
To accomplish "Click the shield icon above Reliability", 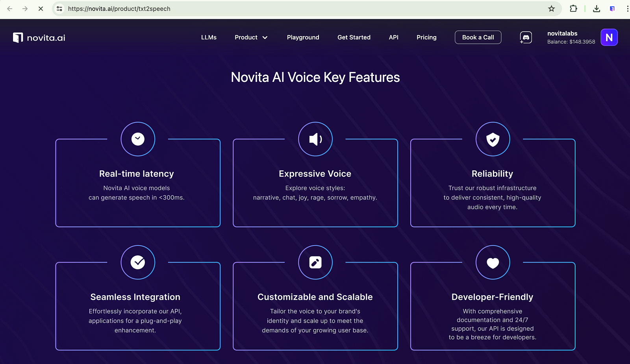I will 493,139.
